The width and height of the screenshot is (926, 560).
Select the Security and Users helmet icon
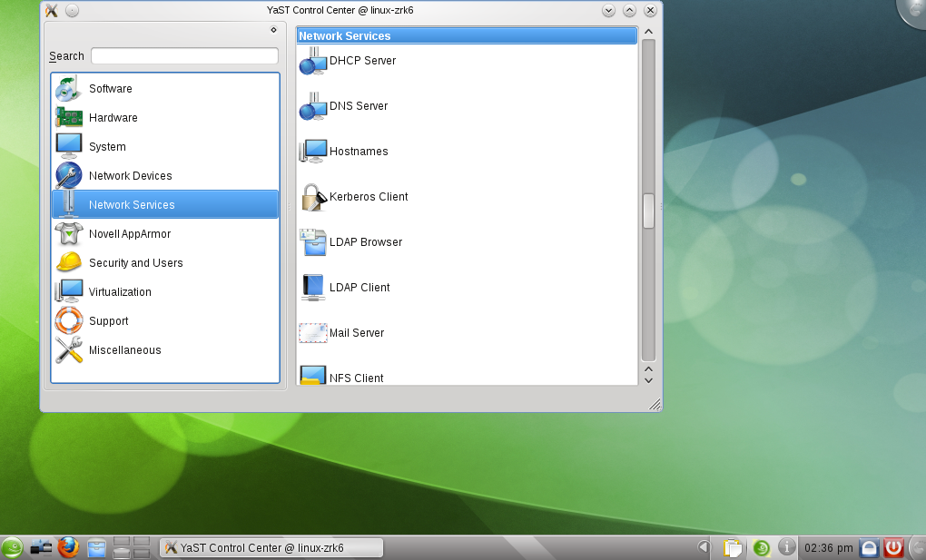(68, 262)
